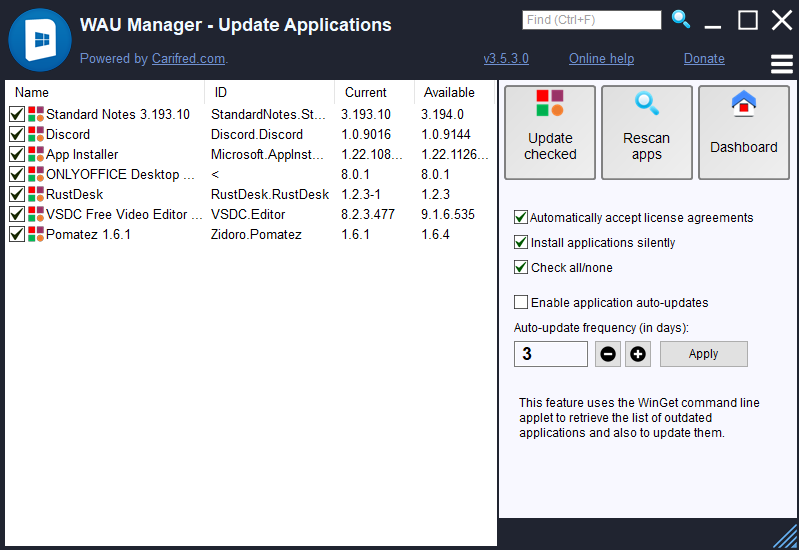799x550 pixels.
Task: Click available version 9.1.6.535
Action: 448,214
